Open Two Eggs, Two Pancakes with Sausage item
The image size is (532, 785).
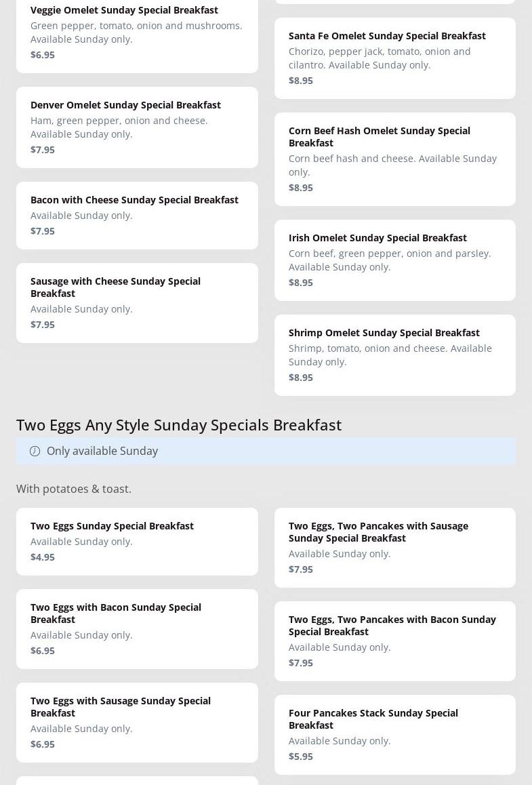coord(378,531)
